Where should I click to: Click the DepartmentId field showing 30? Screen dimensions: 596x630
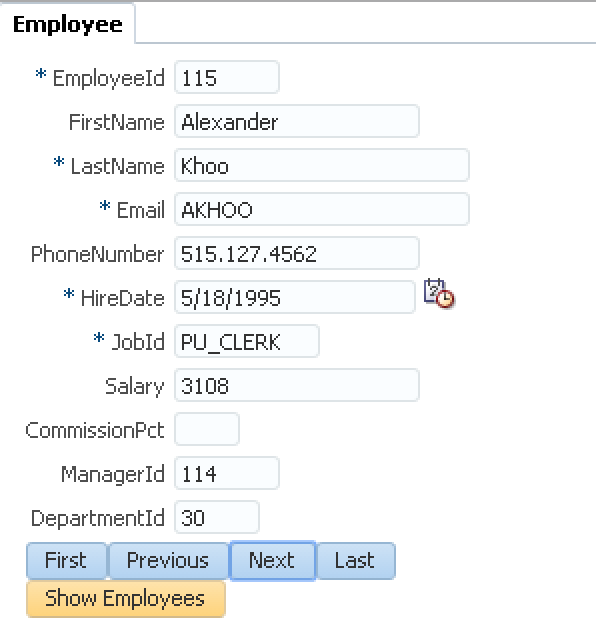(x=217, y=517)
